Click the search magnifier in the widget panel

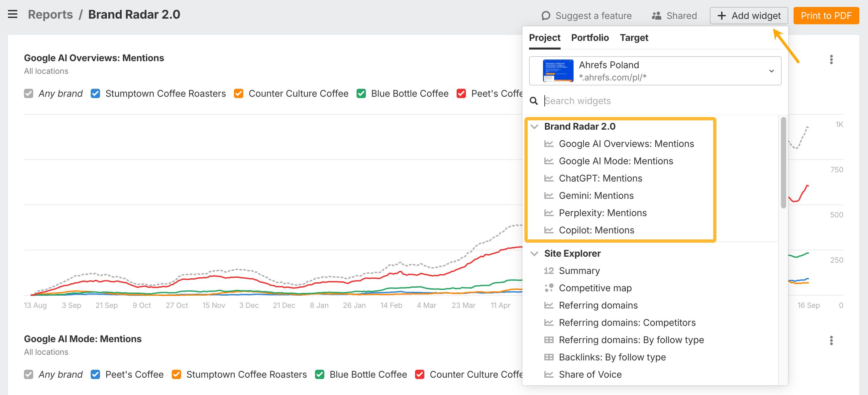534,101
